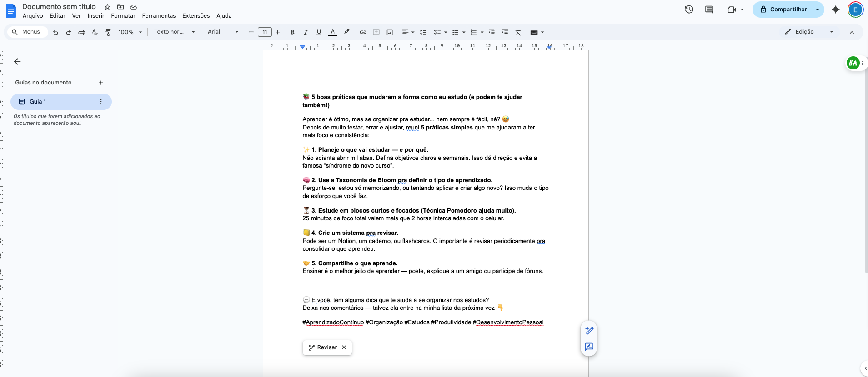
Task: Search the menus field
Action: click(27, 32)
